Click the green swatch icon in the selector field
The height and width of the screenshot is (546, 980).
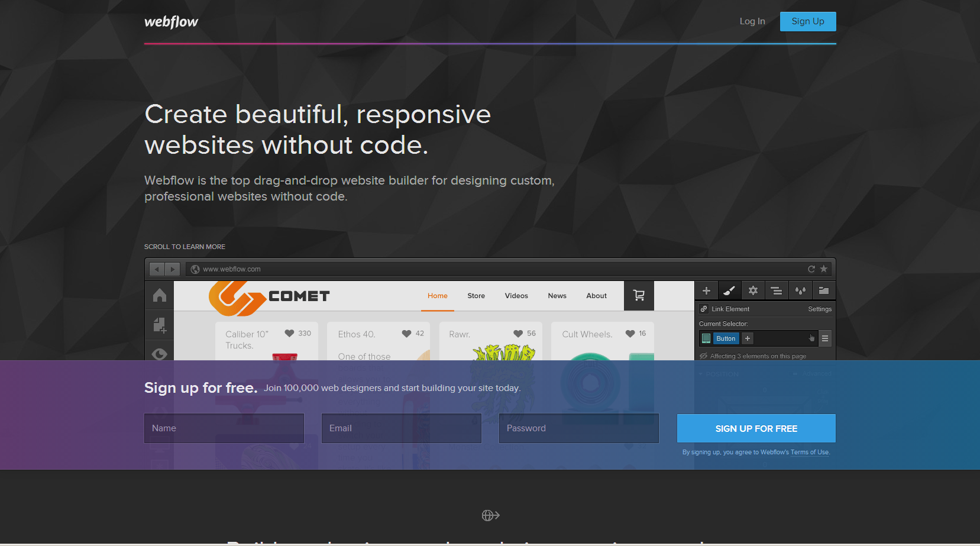(x=706, y=338)
